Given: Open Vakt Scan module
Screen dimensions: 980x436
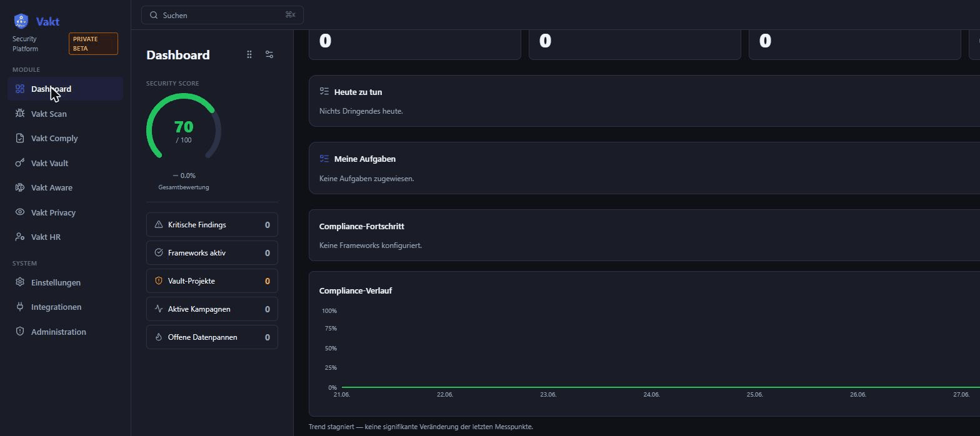Looking at the screenshot, I should coord(65,114).
